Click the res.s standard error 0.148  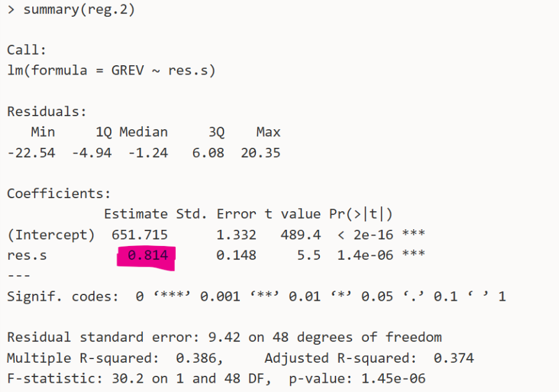coord(236,255)
